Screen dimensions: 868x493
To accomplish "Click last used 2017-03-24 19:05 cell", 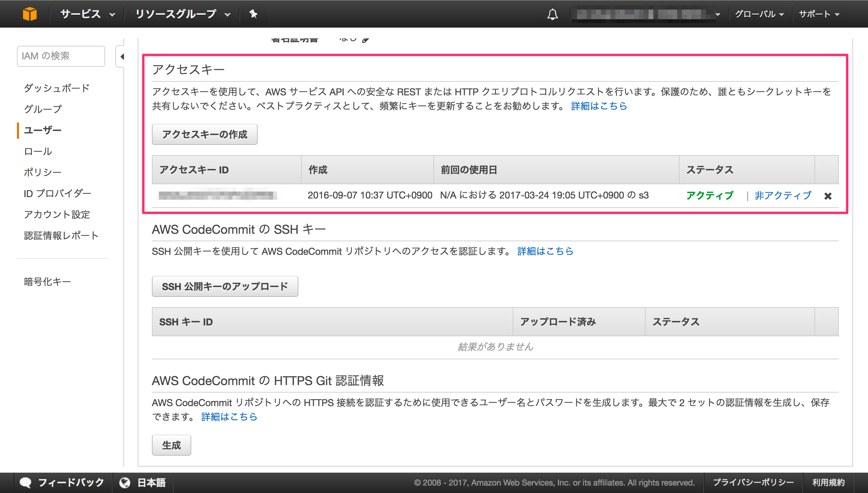I will (544, 195).
